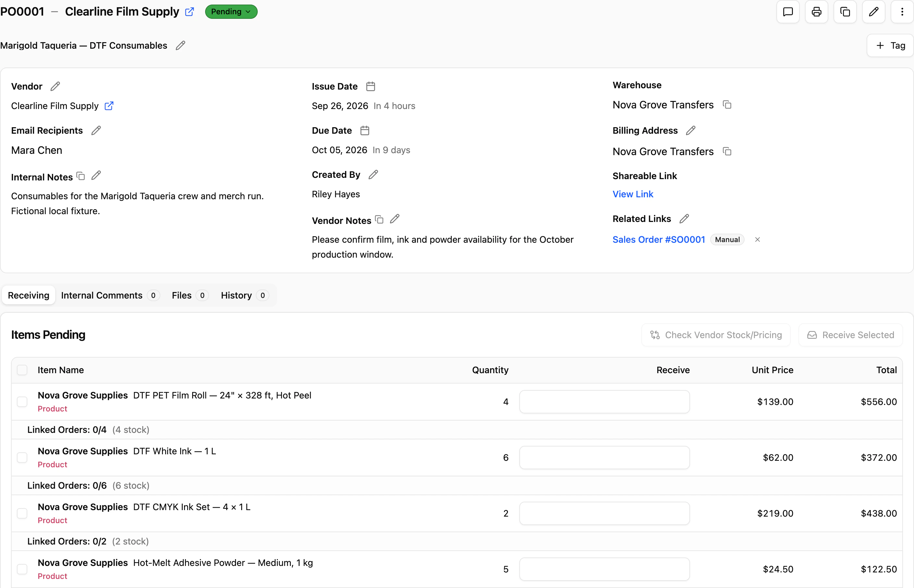914x588 pixels.
Task: Click 'Linked Orders: 0/4' row text
Action: tap(67, 430)
